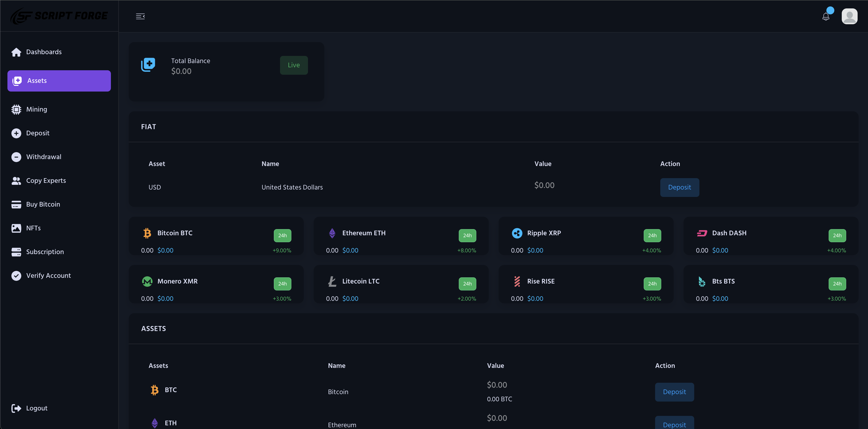Image resolution: width=868 pixels, height=429 pixels.
Task: Click the 24h badge on Rise RISE
Action: click(652, 284)
